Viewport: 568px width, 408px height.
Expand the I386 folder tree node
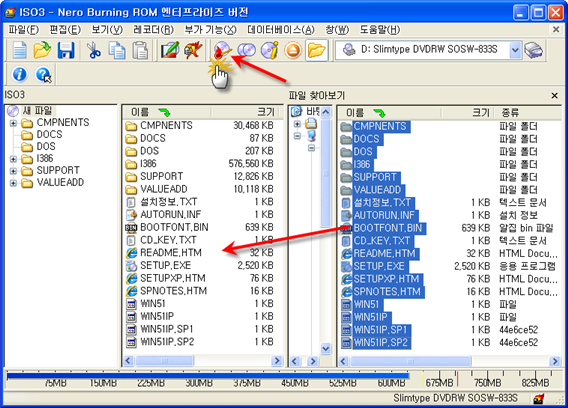(x=13, y=159)
